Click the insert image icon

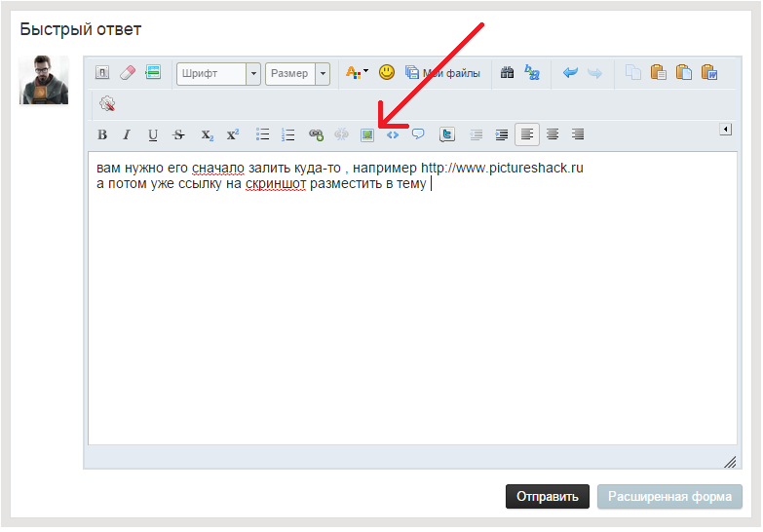click(367, 135)
